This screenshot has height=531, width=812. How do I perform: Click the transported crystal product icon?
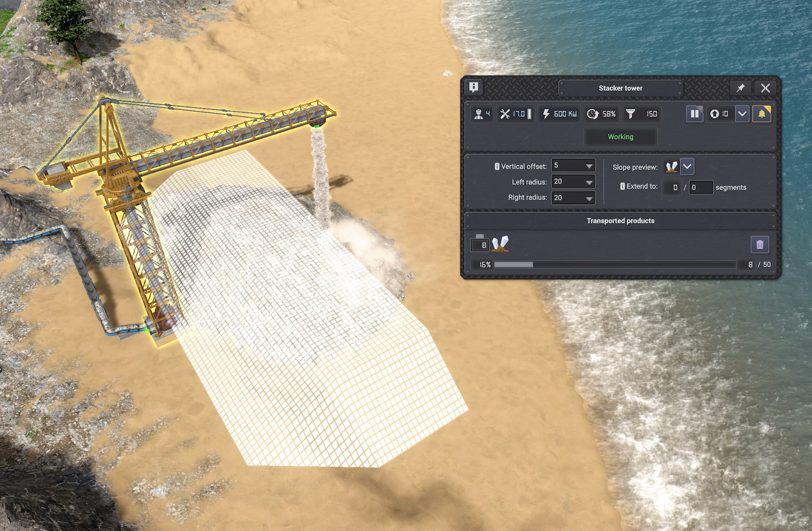[x=500, y=244]
